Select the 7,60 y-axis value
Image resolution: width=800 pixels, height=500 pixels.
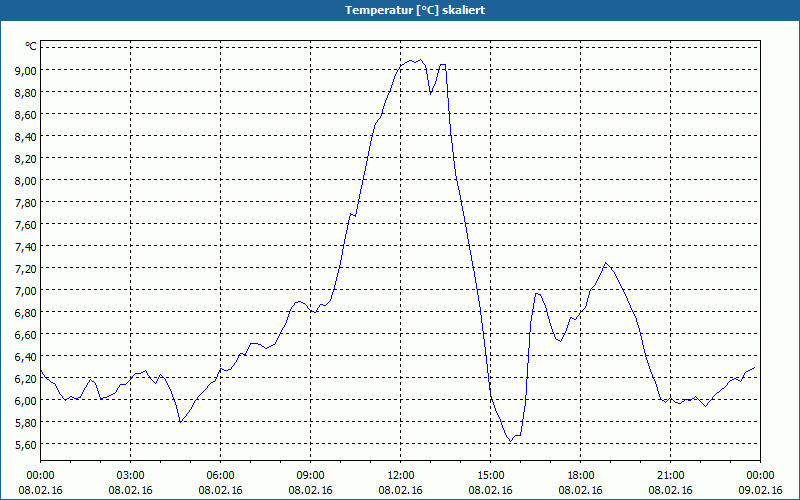[26, 224]
